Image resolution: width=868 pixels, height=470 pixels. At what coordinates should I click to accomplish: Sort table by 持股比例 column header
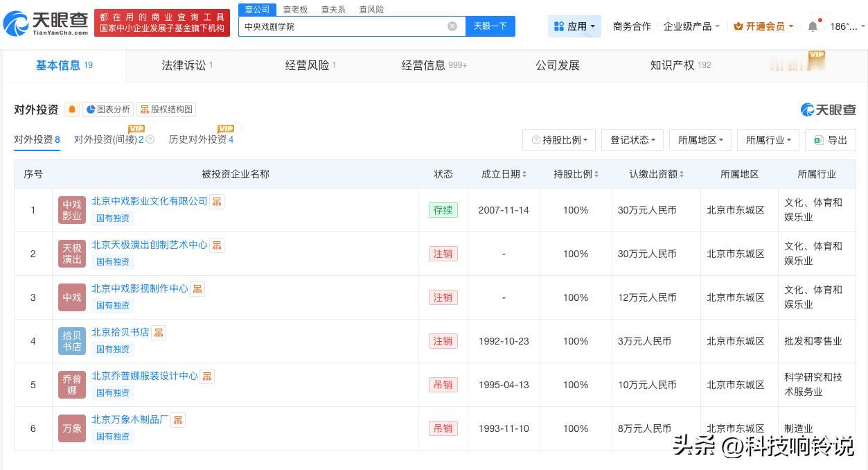(x=576, y=174)
